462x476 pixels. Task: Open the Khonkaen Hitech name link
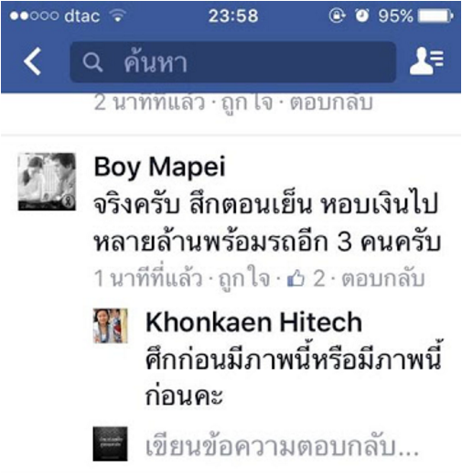253,322
